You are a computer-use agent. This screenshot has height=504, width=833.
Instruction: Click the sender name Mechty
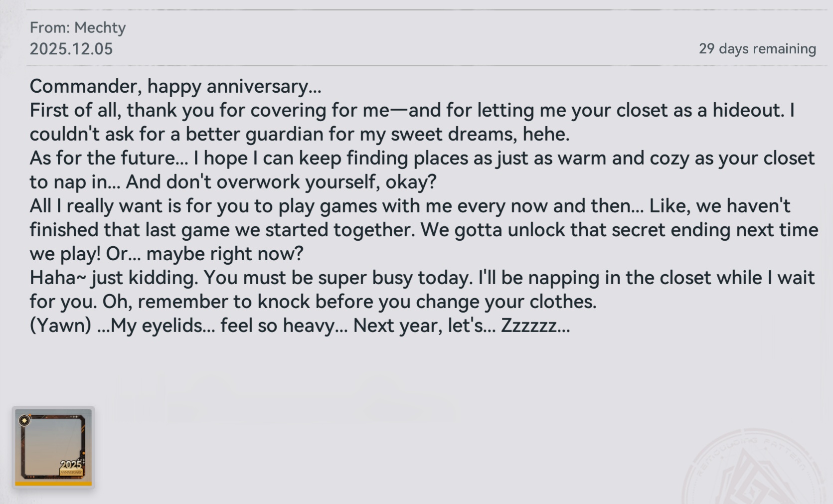[100, 27]
